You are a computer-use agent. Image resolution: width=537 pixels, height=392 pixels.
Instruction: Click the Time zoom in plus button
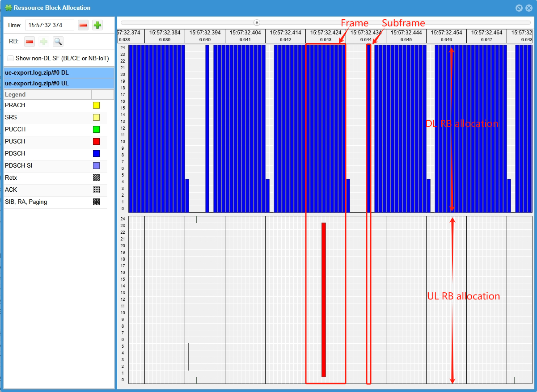point(97,25)
